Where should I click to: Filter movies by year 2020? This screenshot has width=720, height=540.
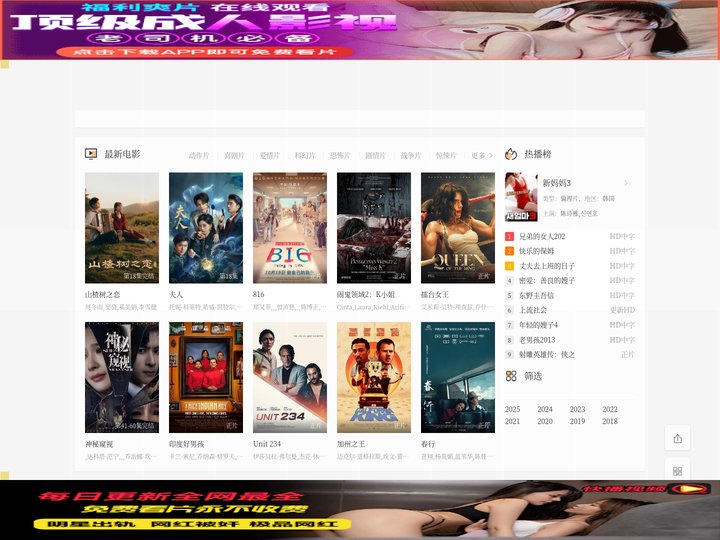click(x=545, y=421)
